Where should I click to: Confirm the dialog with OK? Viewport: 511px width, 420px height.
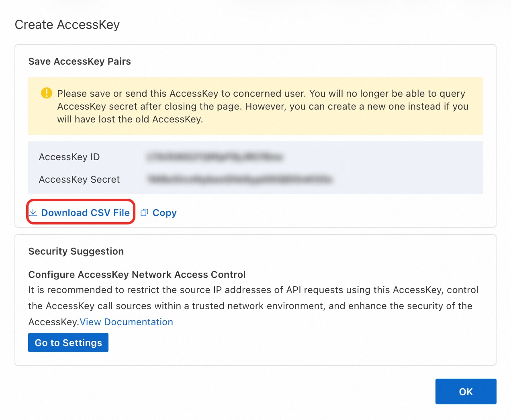point(466,391)
